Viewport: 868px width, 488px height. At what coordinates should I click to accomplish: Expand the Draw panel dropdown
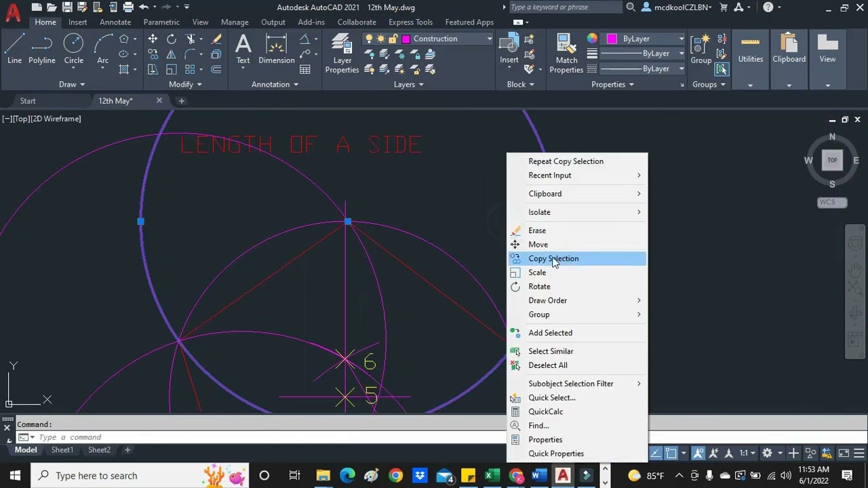pyautogui.click(x=72, y=84)
